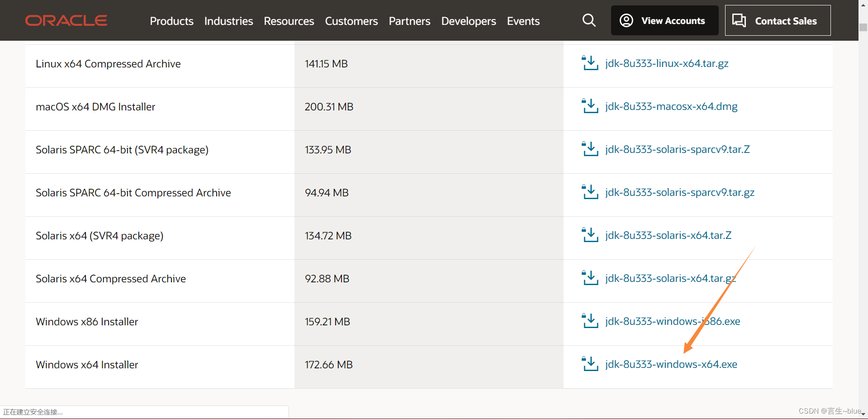Open the Partners menu
The image size is (868, 419).
(409, 21)
